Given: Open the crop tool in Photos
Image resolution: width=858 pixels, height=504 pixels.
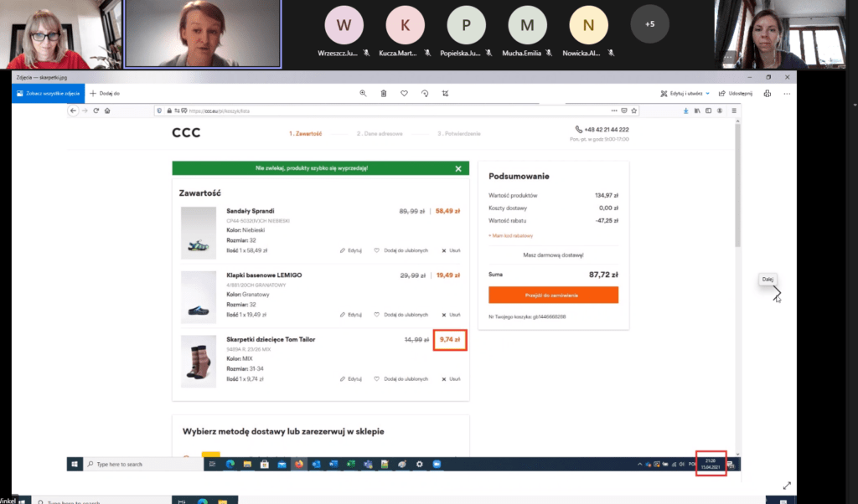Looking at the screenshot, I should [446, 94].
